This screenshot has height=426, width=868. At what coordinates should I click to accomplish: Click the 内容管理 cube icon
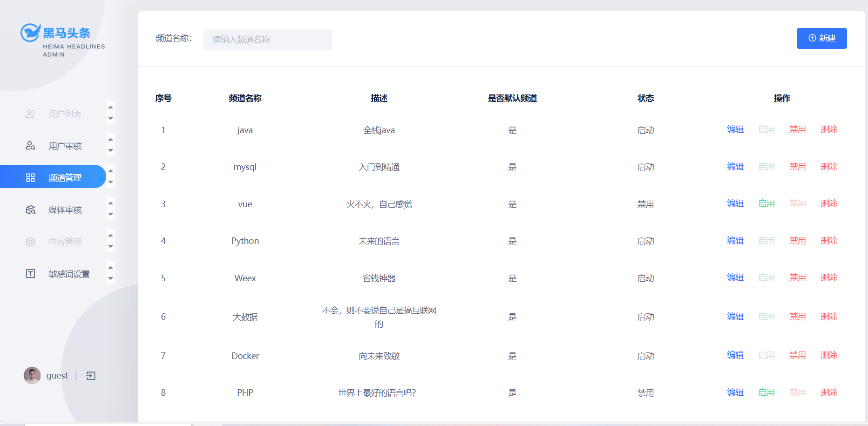tap(30, 242)
